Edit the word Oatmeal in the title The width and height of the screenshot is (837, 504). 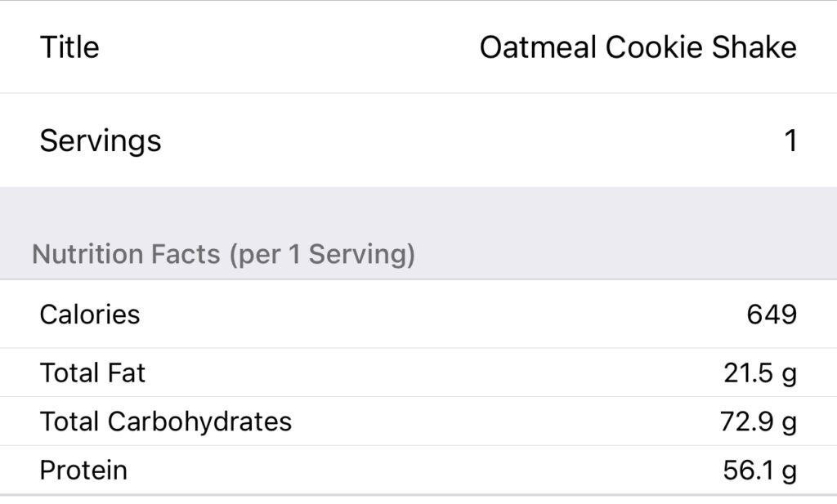(x=537, y=47)
